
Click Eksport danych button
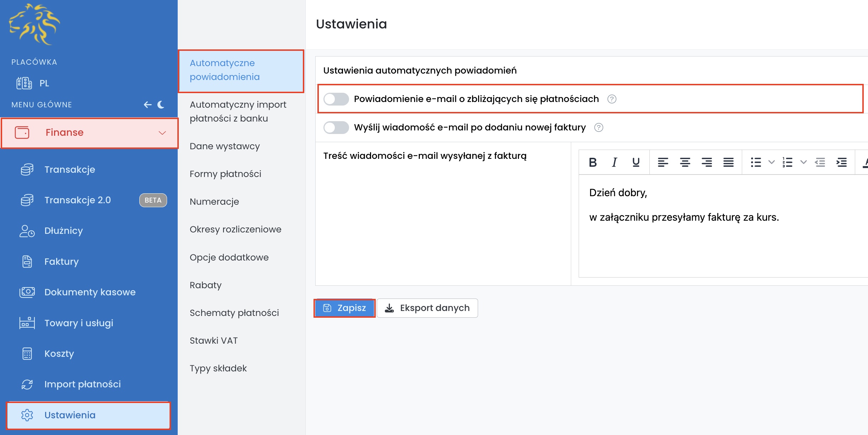pos(427,308)
